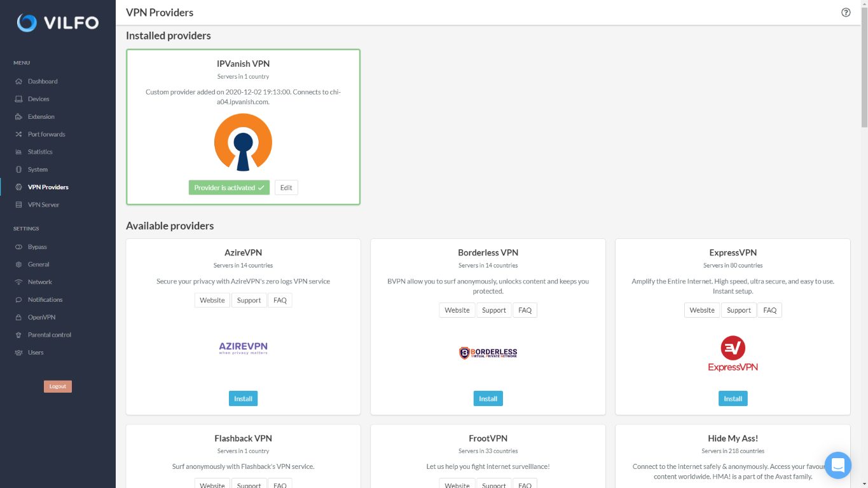Click the Port forwards shuffle icon

[x=19, y=135]
